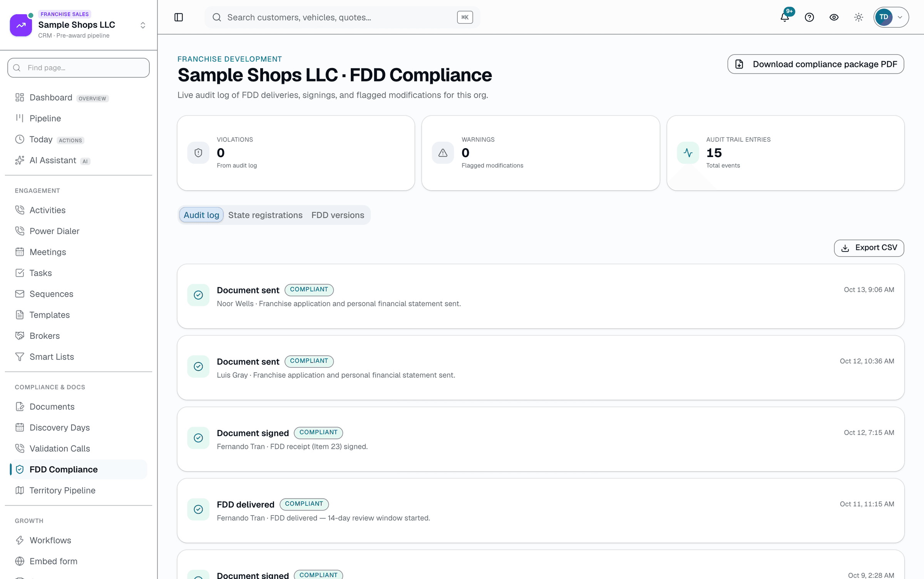Select FDD Compliance in sidebar
Viewport: 924px width, 579px height.
point(79,470)
